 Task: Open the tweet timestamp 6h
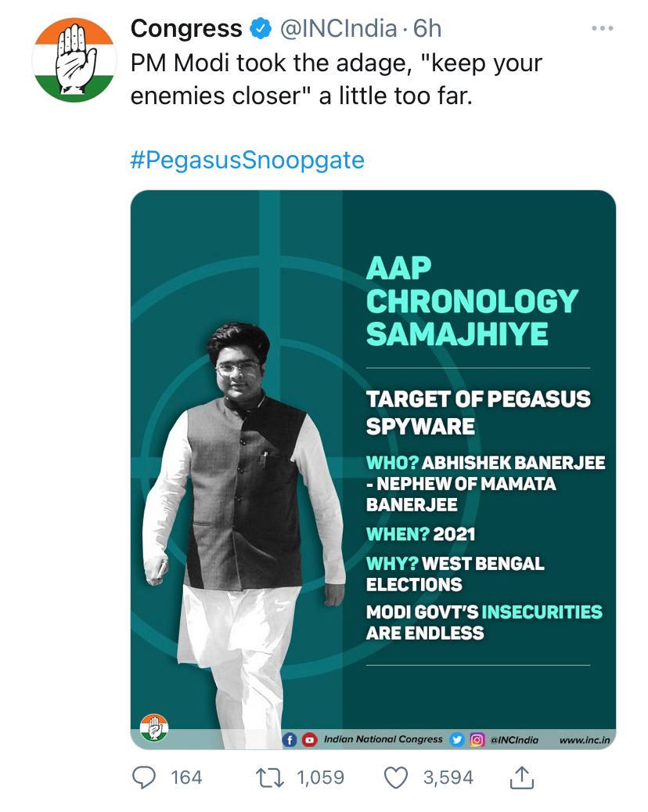tap(427, 29)
